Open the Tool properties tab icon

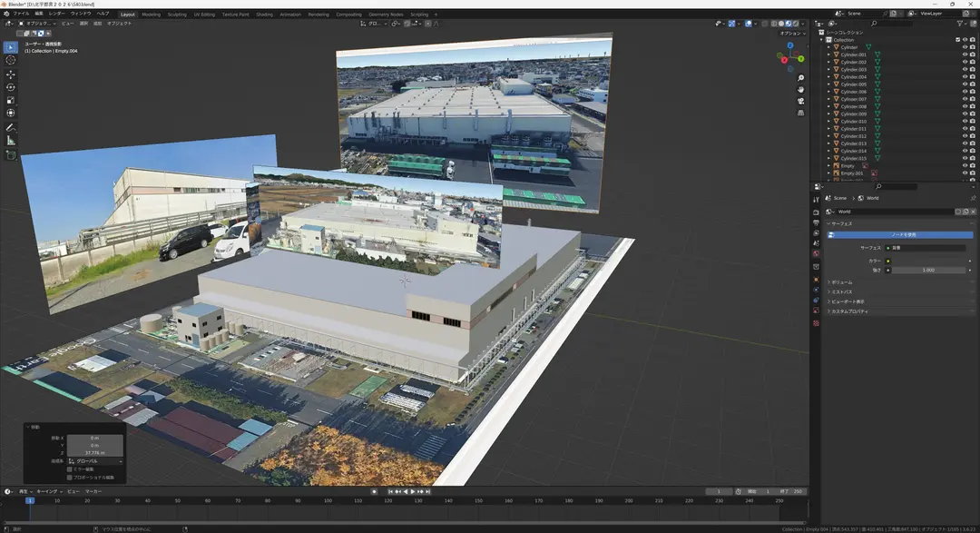pos(816,200)
